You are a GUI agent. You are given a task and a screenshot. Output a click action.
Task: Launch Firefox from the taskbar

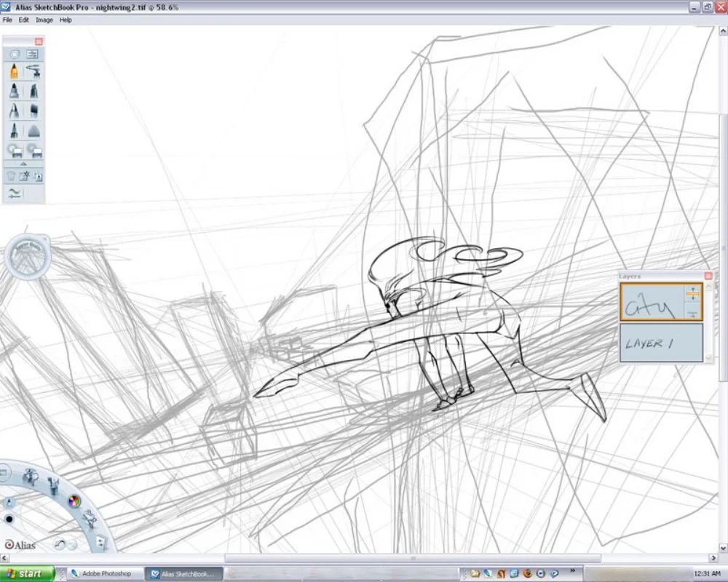(x=527, y=574)
